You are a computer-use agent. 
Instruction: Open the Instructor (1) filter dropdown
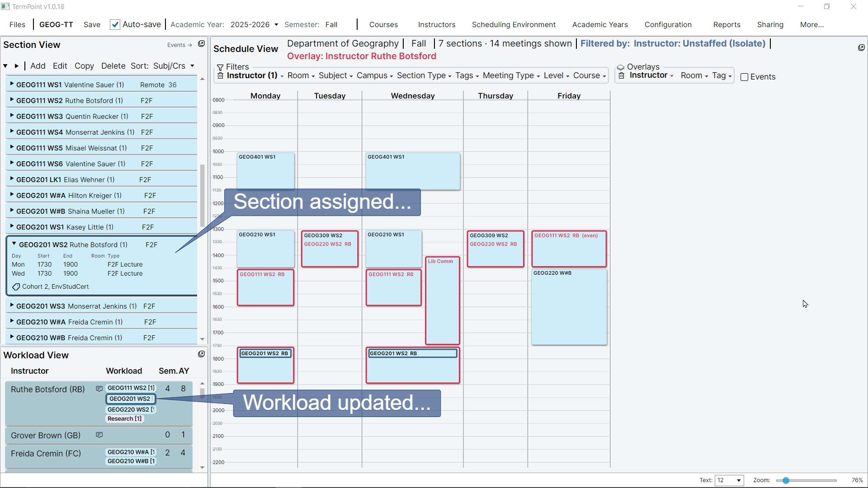click(x=255, y=76)
